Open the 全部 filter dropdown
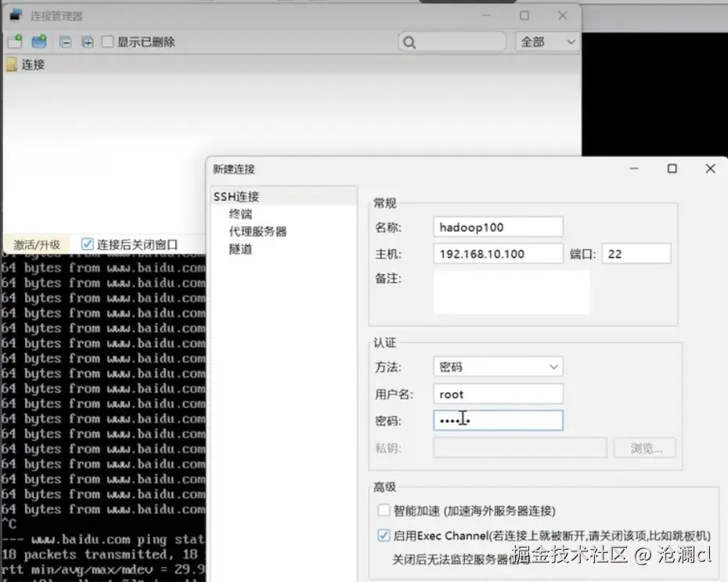This screenshot has width=728, height=582. (x=547, y=42)
